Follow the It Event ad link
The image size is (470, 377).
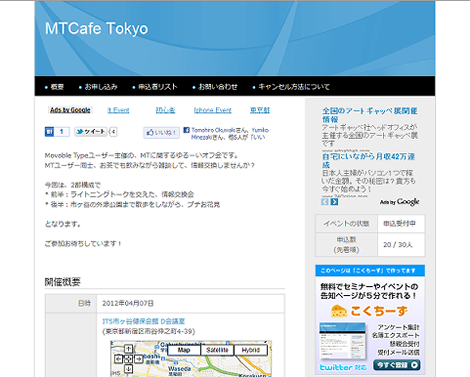pos(118,110)
